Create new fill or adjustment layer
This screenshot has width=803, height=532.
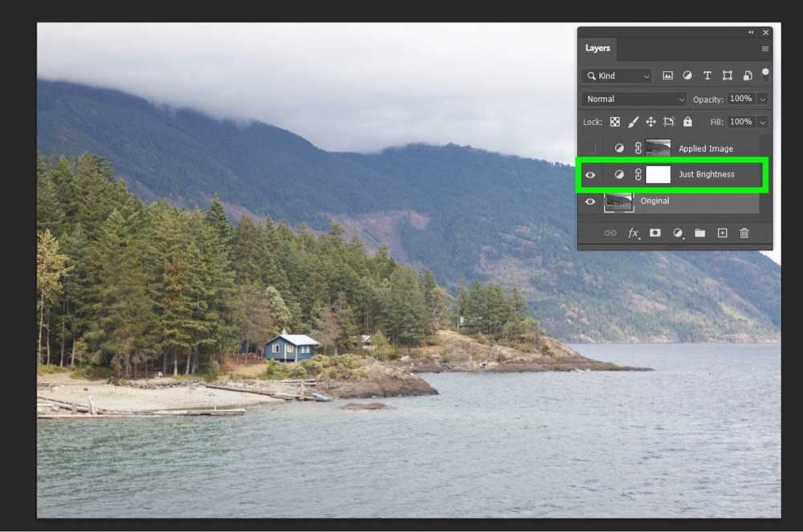coord(678,233)
